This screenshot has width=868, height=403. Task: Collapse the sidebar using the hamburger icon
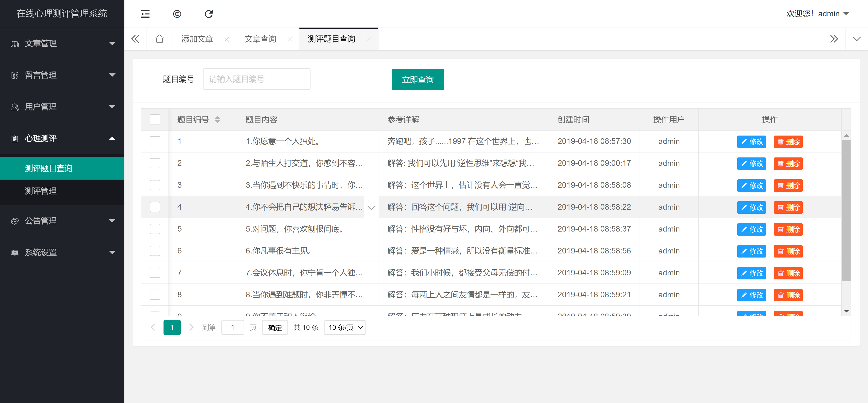145,14
